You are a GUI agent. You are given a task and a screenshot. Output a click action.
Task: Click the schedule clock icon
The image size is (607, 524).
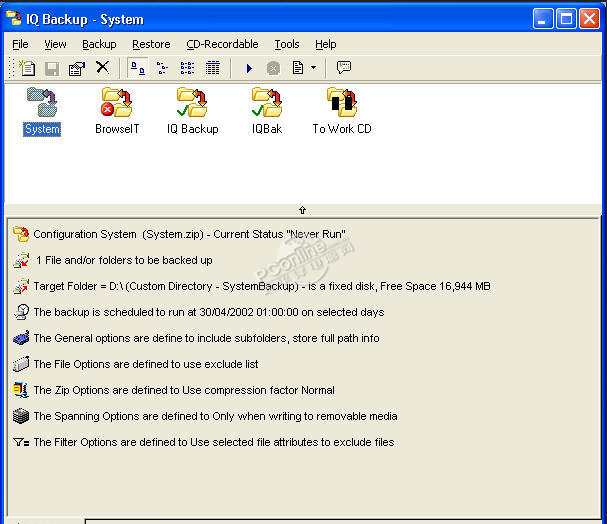[21, 312]
